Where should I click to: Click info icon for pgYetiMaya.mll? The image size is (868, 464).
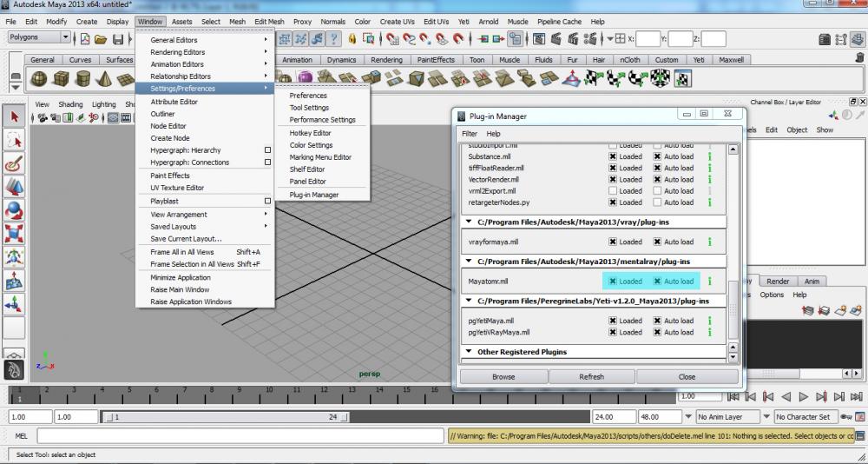[x=710, y=321]
